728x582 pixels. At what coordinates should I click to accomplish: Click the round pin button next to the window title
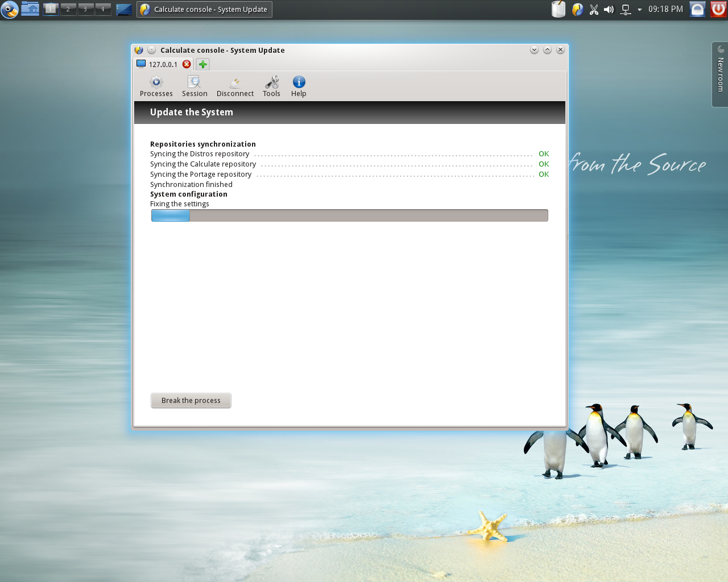(152, 50)
